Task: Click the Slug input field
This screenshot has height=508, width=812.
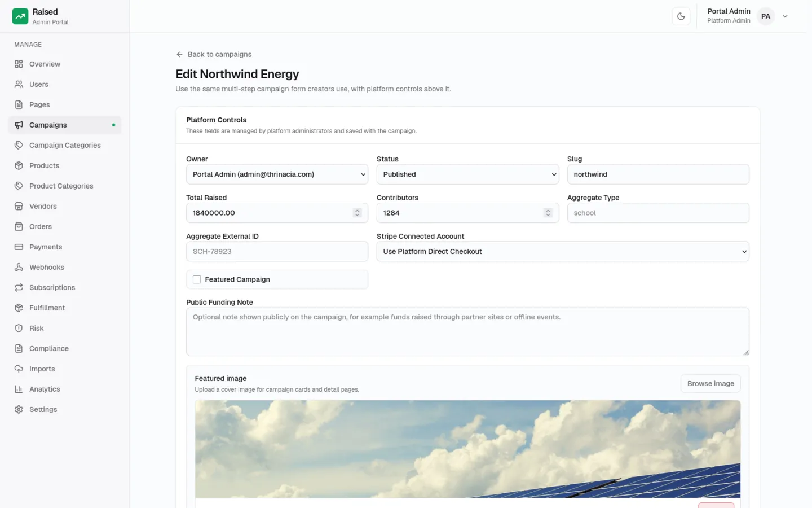Action: (658, 174)
